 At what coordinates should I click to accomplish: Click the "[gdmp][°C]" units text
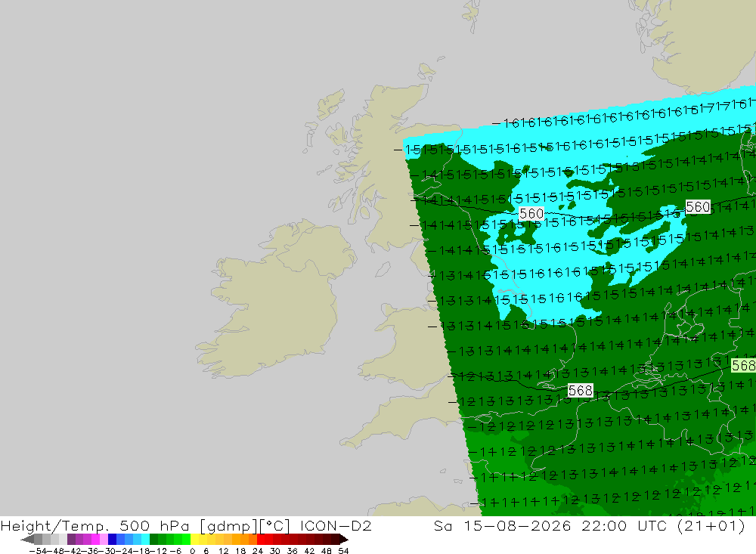click(x=245, y=526)
